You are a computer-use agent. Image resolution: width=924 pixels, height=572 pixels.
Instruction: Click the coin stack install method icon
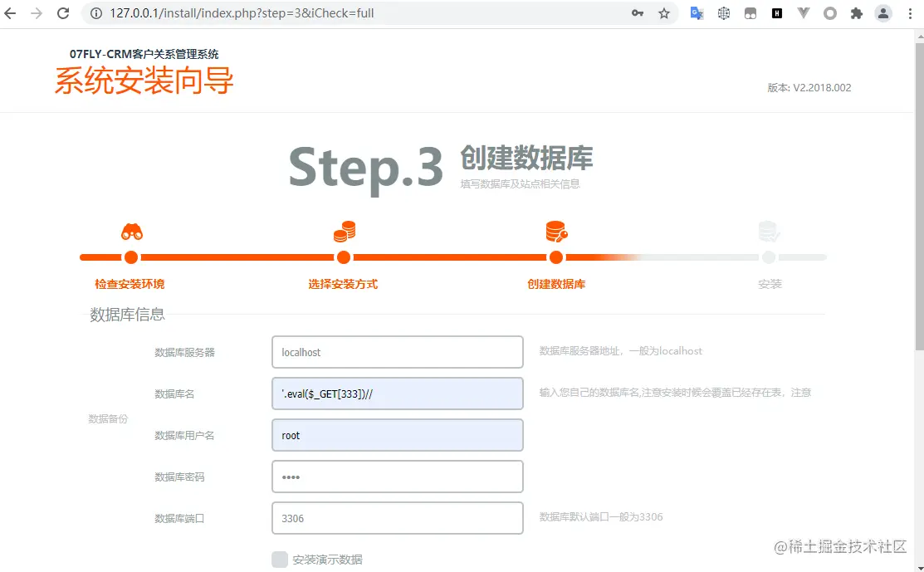[345, 232]
